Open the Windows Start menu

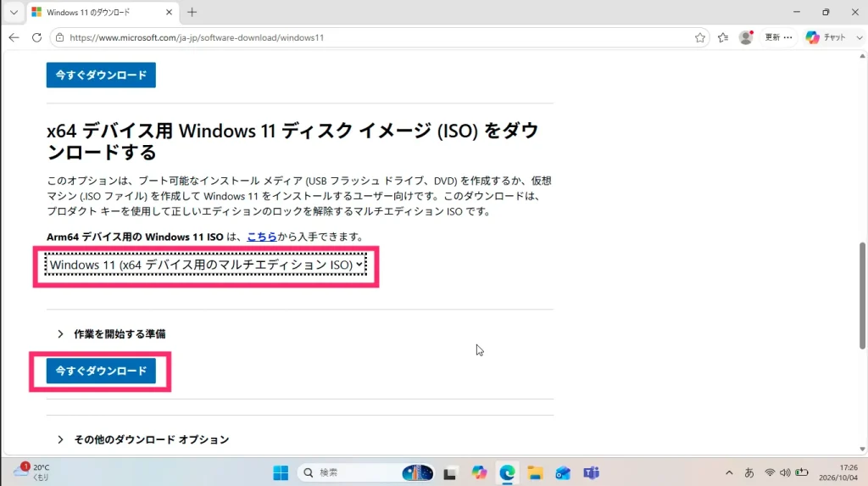click(x=281, y=472)
